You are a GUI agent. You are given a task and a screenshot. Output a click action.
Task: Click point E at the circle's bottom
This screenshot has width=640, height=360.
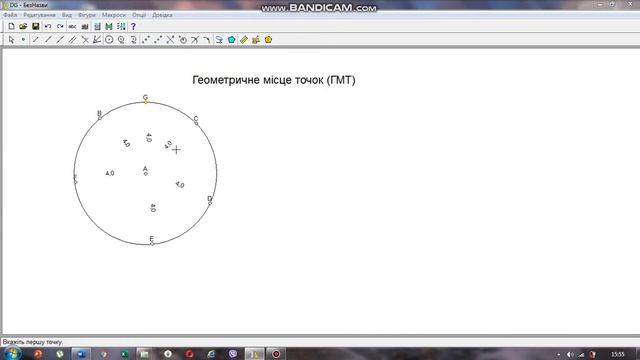152,244
